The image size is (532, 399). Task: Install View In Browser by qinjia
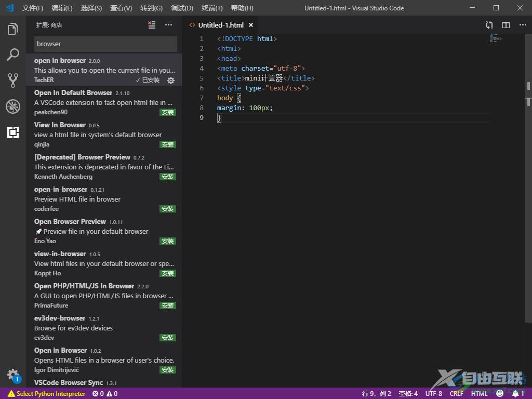click(x=168, y=144)
